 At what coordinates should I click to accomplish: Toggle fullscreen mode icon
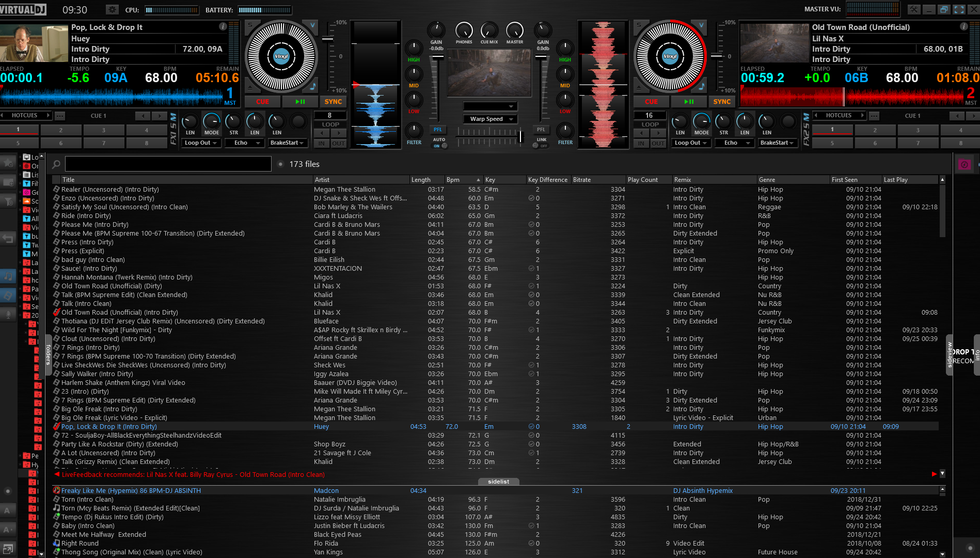(x=959, y=9)
